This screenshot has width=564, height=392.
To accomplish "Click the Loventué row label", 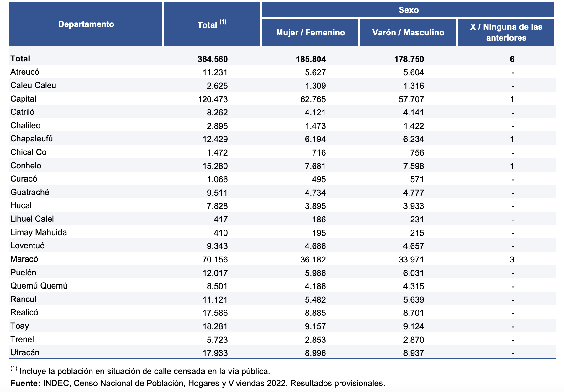I will 27,246.
